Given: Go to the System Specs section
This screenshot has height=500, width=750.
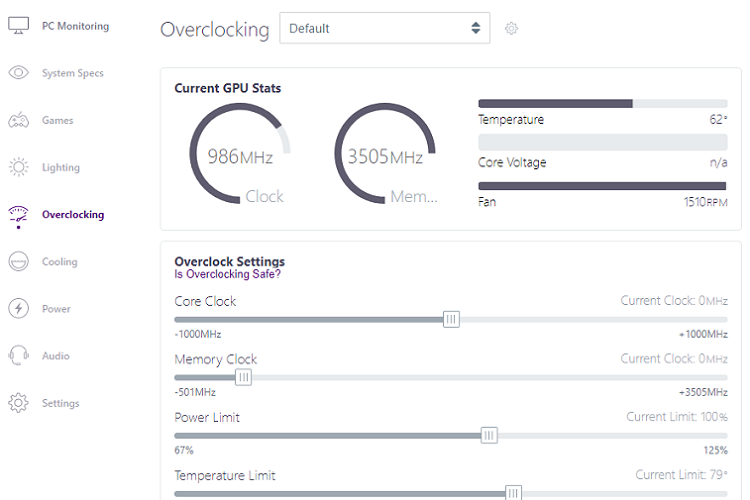Looking at the screenshot, I should [x=72, y=73].
